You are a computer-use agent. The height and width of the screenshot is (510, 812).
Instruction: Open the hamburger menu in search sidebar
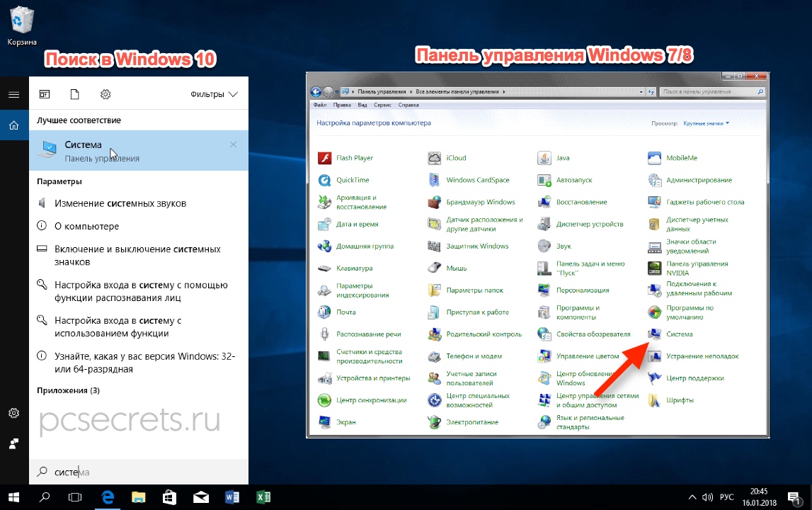(x=14, y=94)
